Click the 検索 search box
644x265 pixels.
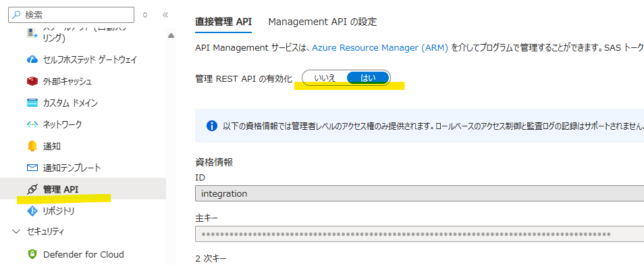(71, 15)
